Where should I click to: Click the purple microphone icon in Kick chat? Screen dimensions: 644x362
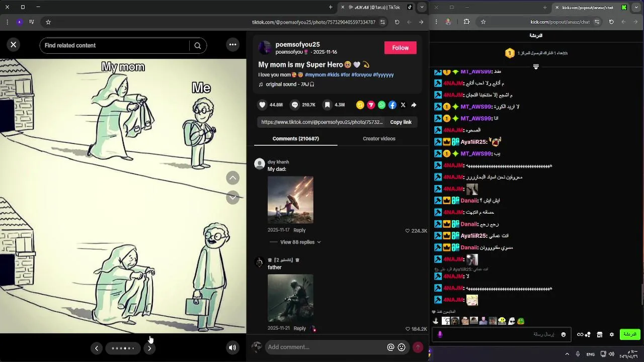pos(440,335)
